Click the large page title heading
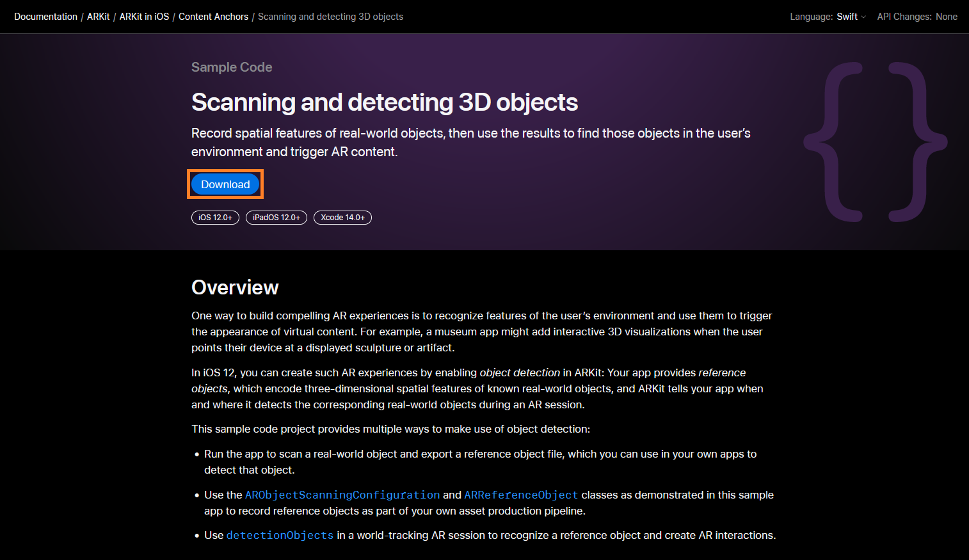 pos(384,102)
